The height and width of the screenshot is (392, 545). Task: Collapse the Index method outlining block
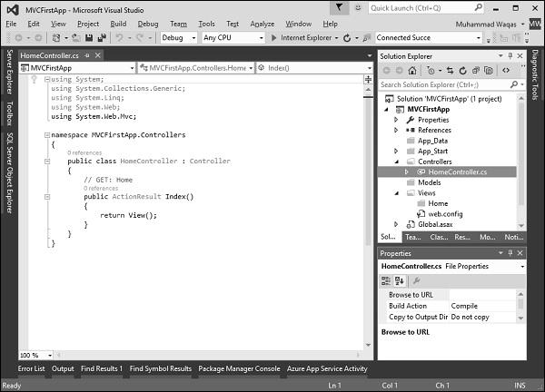point(47,197)
